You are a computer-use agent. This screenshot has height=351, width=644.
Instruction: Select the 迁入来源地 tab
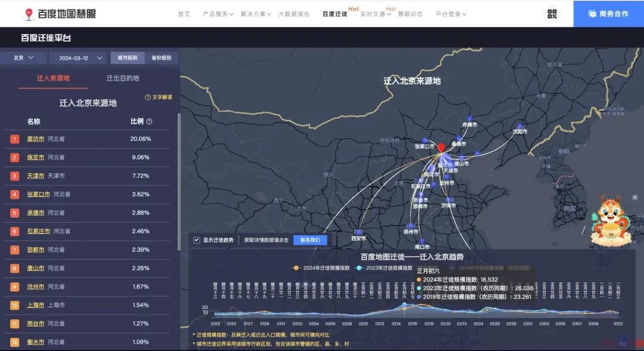pyautogui.click(x=54, y=78)
